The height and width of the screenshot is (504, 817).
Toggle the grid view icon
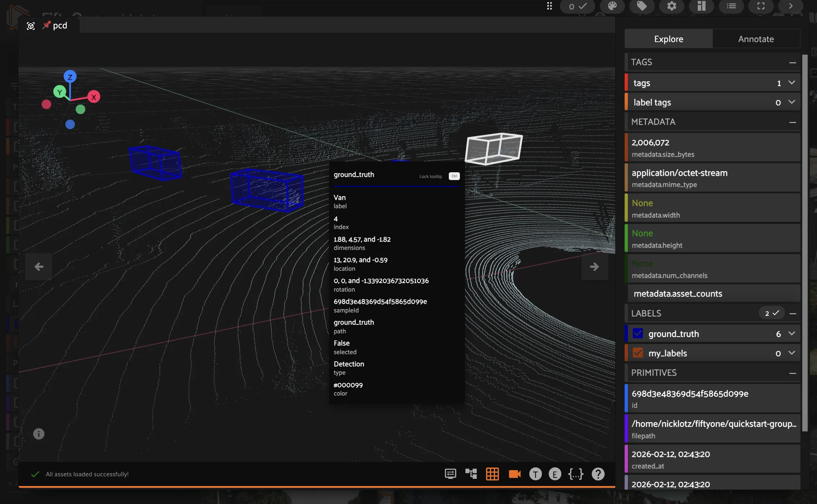coord(492,474)
